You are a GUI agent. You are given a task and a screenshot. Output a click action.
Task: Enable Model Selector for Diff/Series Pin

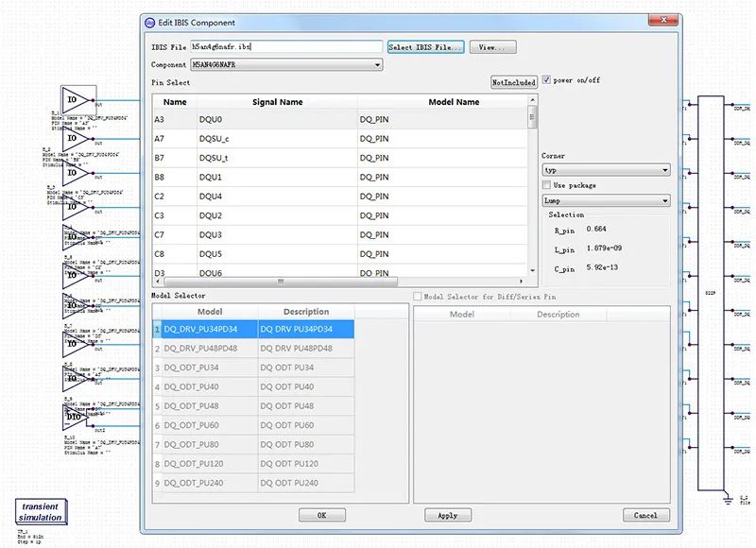click(x=418, y=297)
